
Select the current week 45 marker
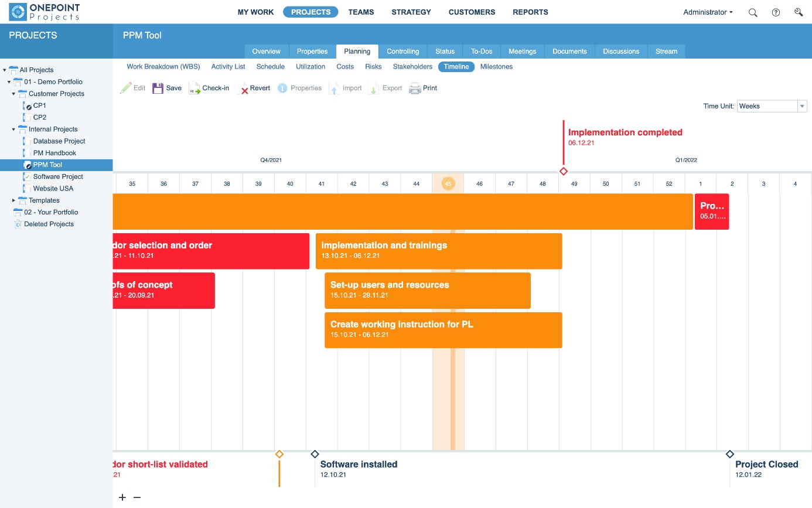pos(448,183)
